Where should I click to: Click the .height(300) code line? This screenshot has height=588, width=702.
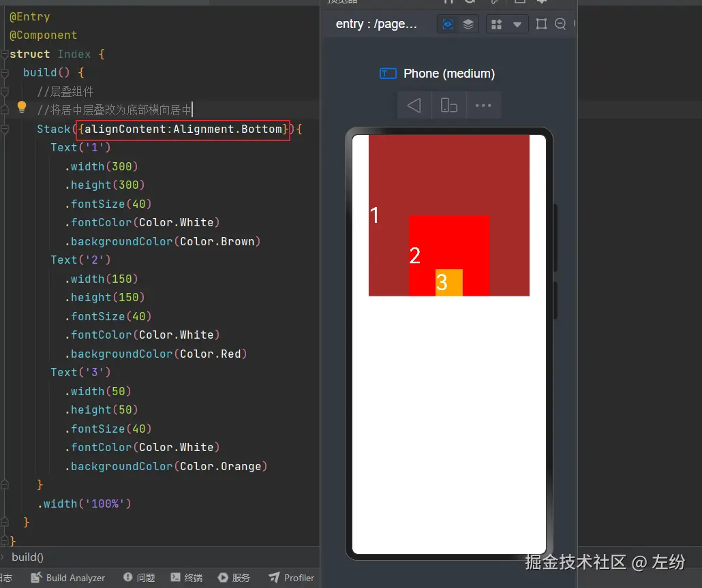105,185
